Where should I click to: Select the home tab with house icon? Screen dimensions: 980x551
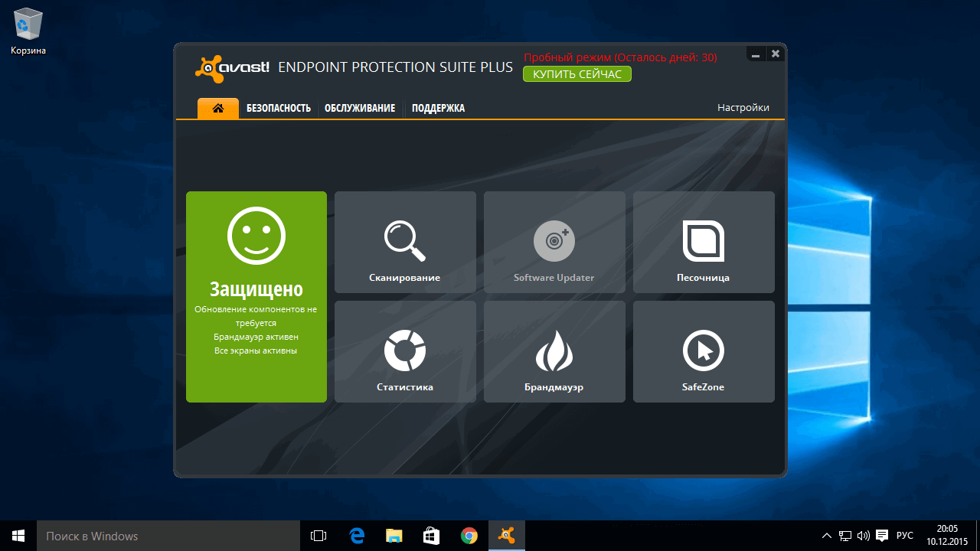217,108
